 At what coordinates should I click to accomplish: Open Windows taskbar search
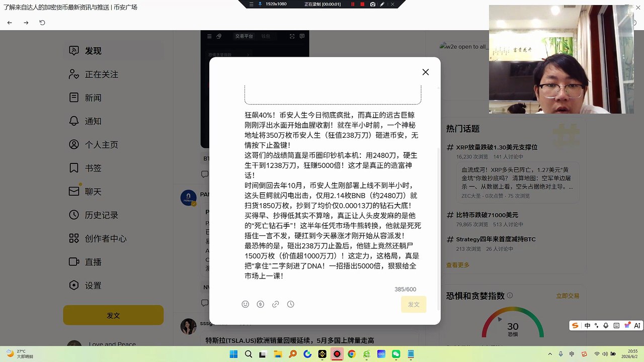[248, 354]
